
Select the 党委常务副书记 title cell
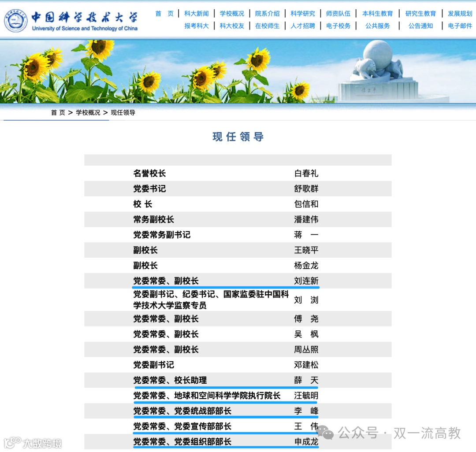162,235
